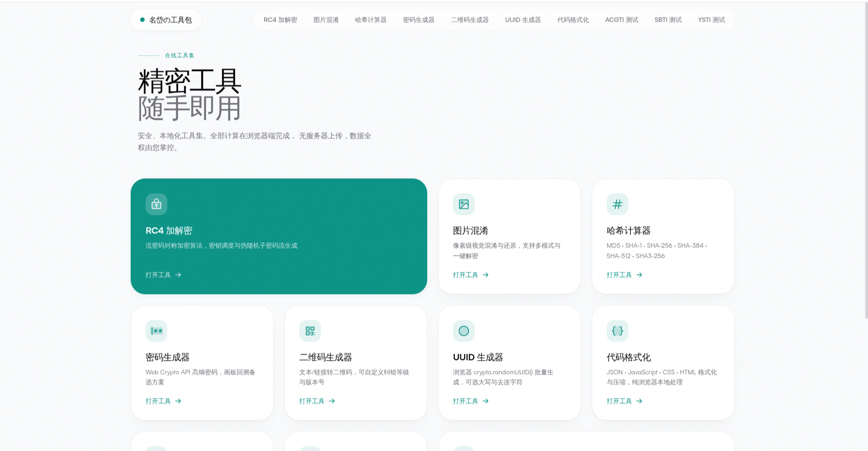Click the arrow beside 密码生成器 打开工具
Image resolution: width=868 pixels, height=451 pixels.
click(x=178, y=401)
